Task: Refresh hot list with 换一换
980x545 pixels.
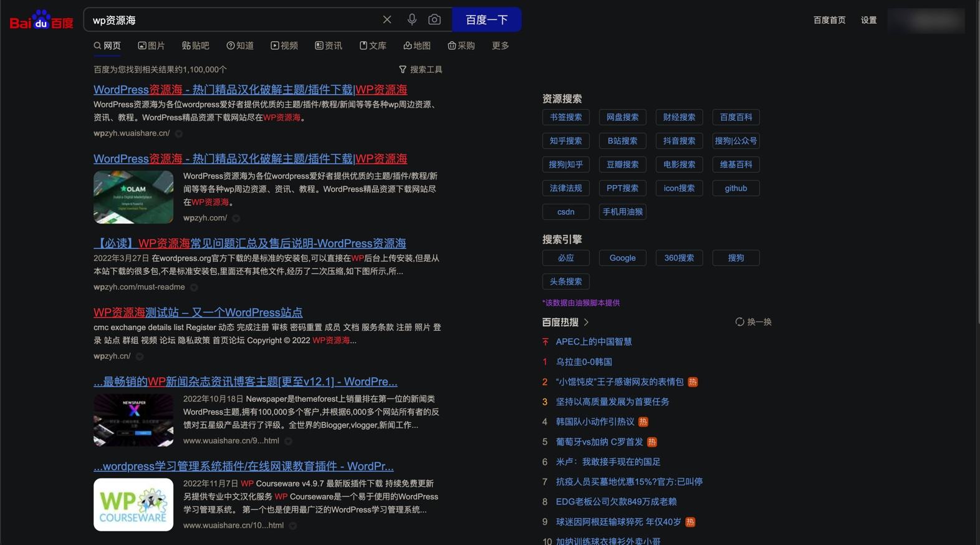Action: (754, 322)
